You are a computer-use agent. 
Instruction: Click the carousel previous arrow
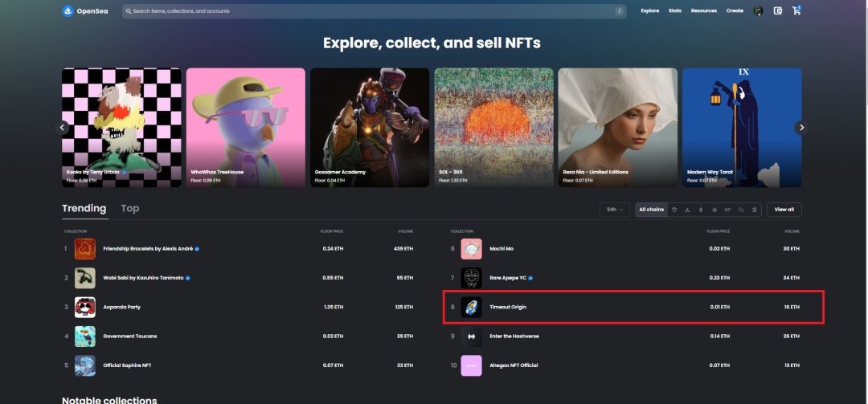tap(62, 128)
